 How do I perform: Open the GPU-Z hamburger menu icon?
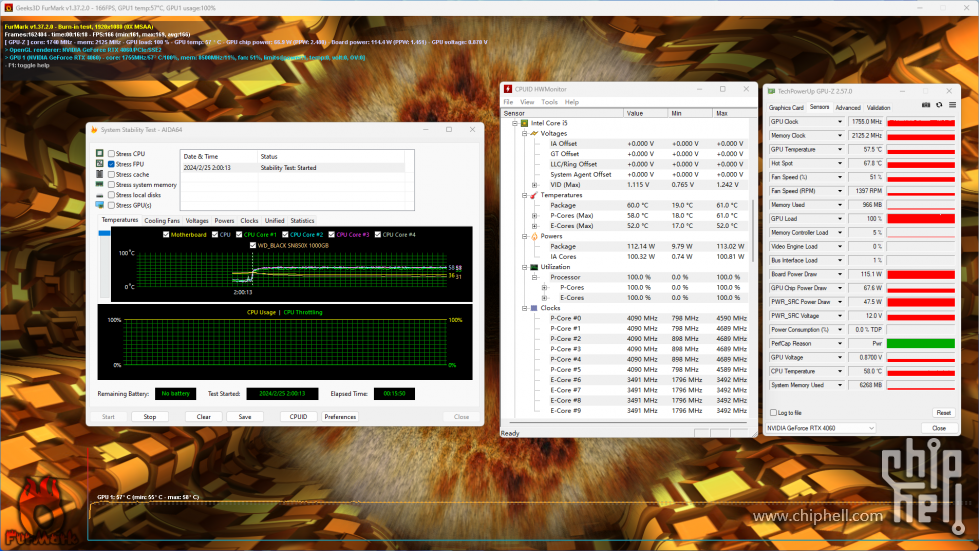tap(952, 105)
